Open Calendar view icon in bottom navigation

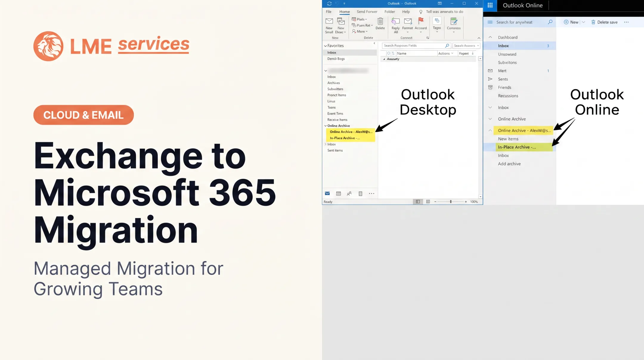tap(338, 193)
